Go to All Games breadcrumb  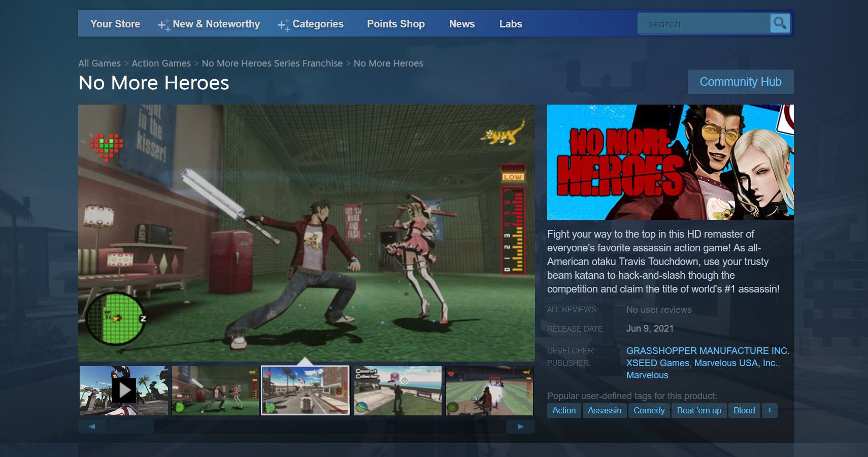pyautogui.click(x=99, y=63)
